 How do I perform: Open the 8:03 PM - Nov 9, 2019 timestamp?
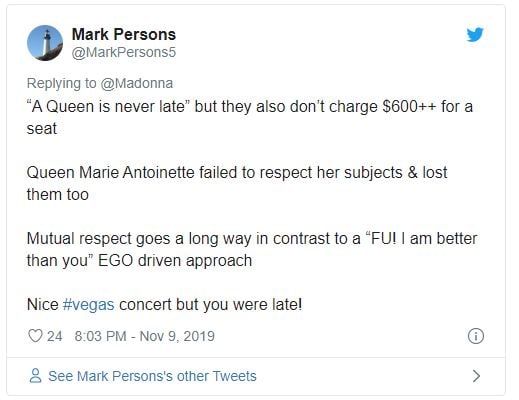pos(145,336)
